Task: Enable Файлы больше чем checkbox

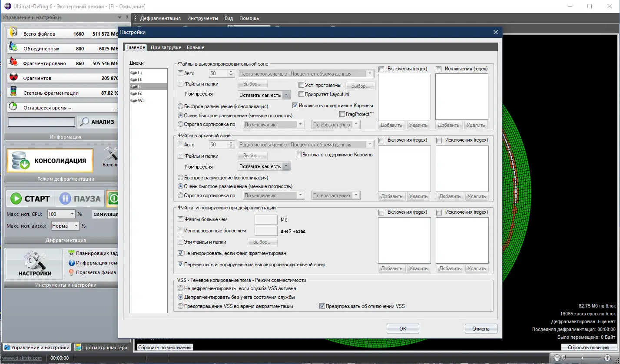Action: [181, 219]
